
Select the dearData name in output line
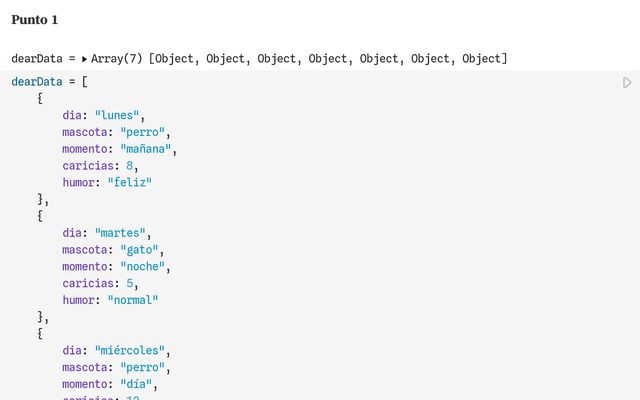[x=37, y=59]
